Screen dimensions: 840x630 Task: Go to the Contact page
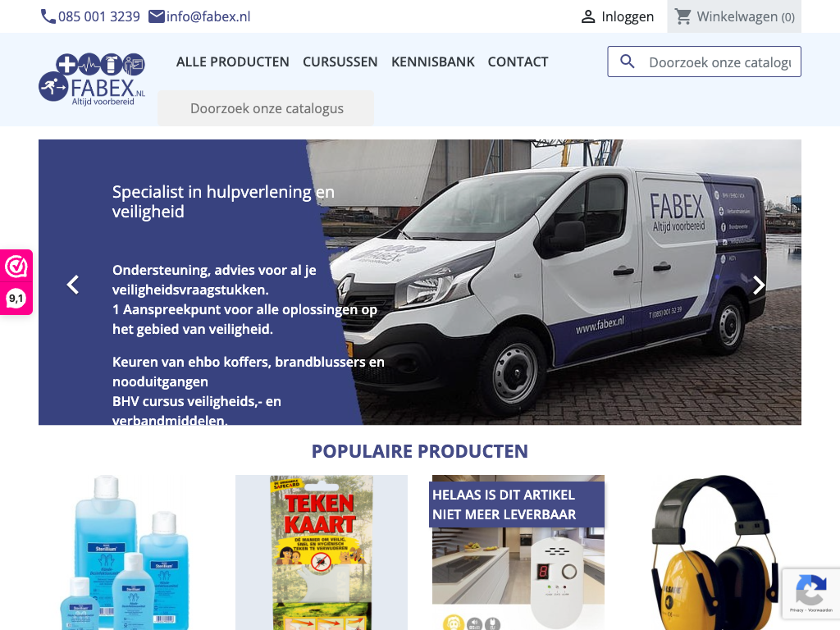pos(518,62)
